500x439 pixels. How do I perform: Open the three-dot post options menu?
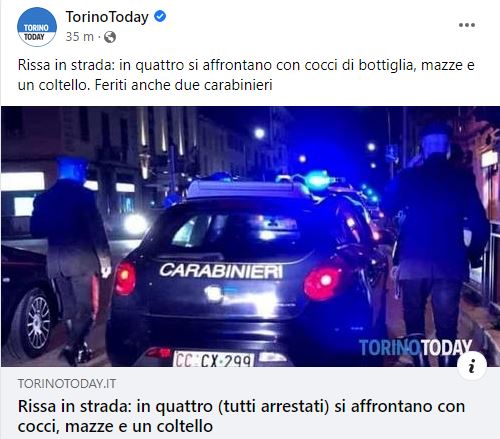[x=467, y=25]
